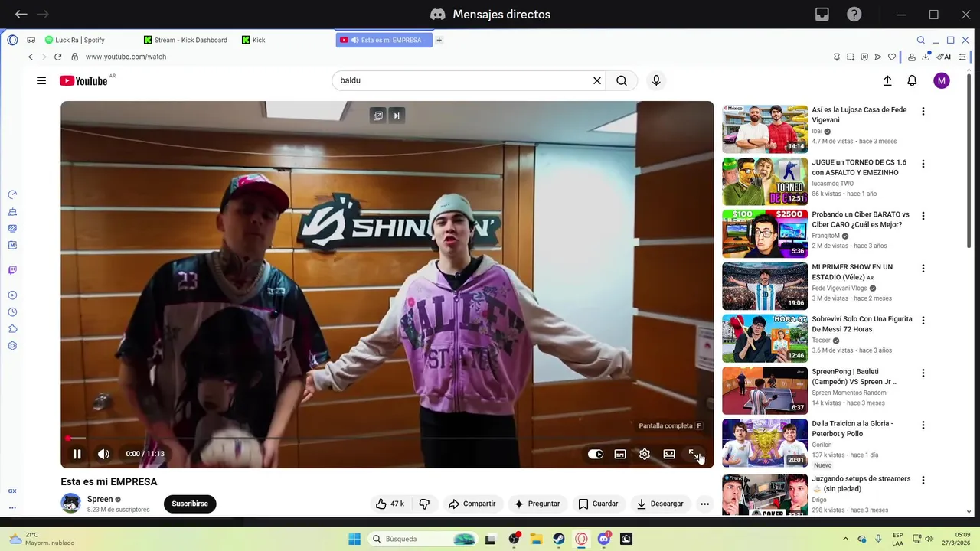The height and width of the screenshot is (551, 980).
Task: Open options for 'Probando un Ciber BARATO' video
Action: point(923,216)
